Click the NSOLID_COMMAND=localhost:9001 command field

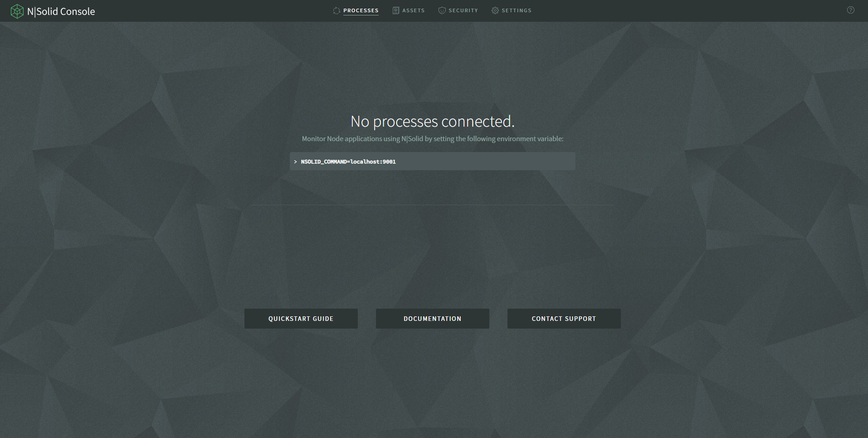[x=433, y=161]
